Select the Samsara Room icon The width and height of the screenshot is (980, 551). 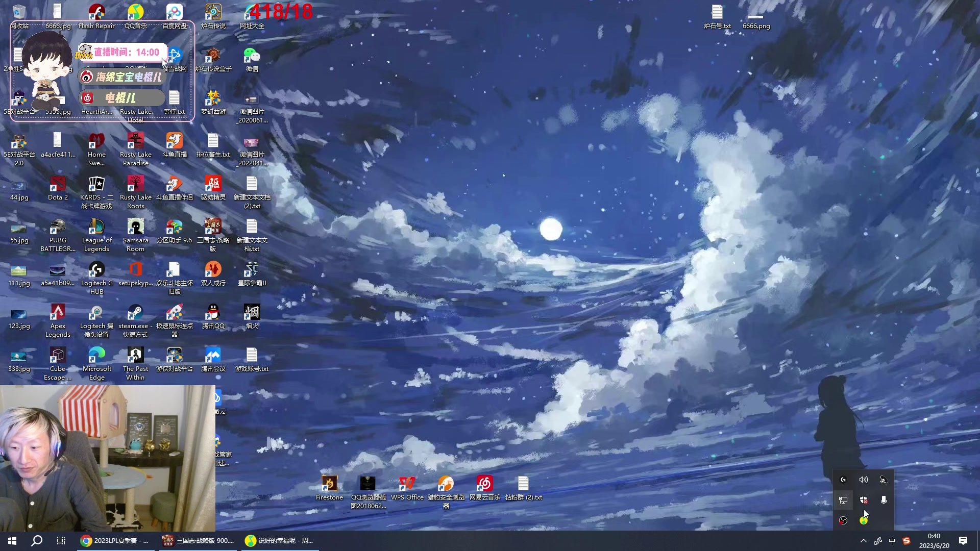pos(136,235)
